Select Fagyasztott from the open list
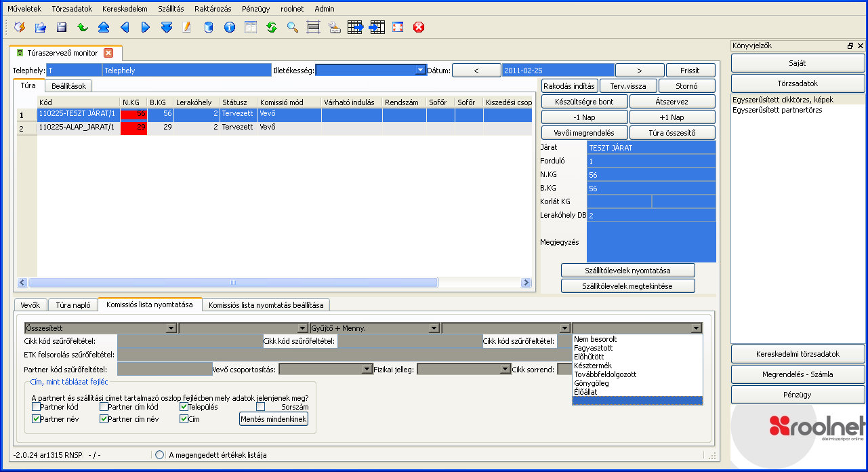 pos(589,348)
